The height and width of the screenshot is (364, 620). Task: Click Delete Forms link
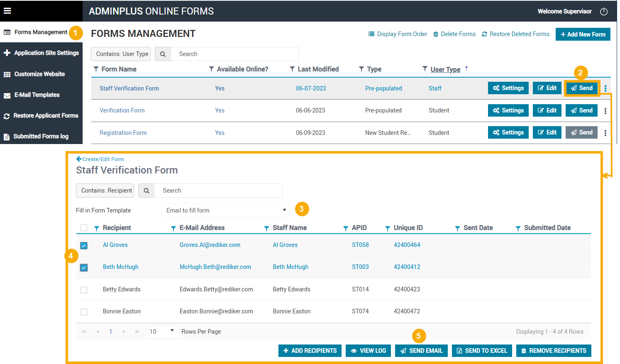pyautogui.click(x=454, y=34)
